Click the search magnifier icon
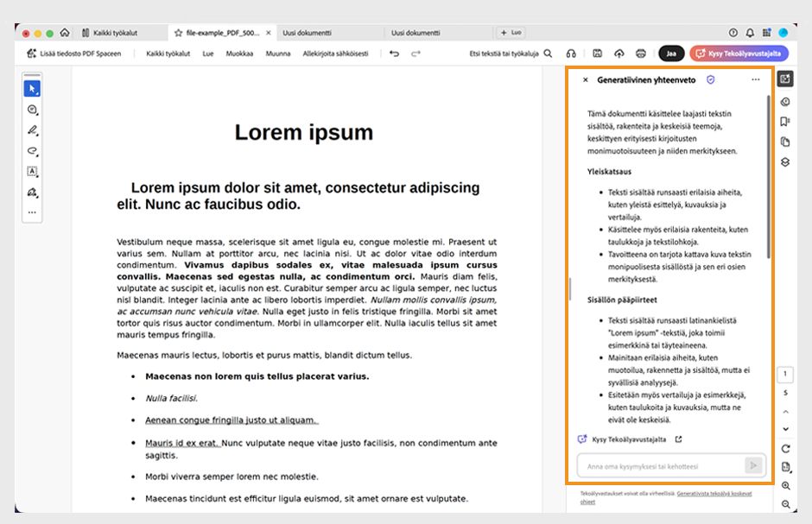The image size is (812, 524). [x=548, y=54]
